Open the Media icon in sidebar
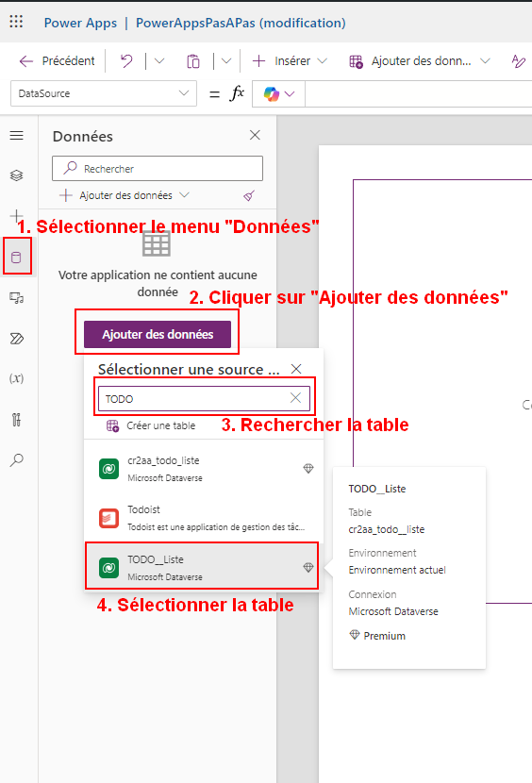Image resolution: width=532 pixels, height=783 pixels. (x=16, y=298)
